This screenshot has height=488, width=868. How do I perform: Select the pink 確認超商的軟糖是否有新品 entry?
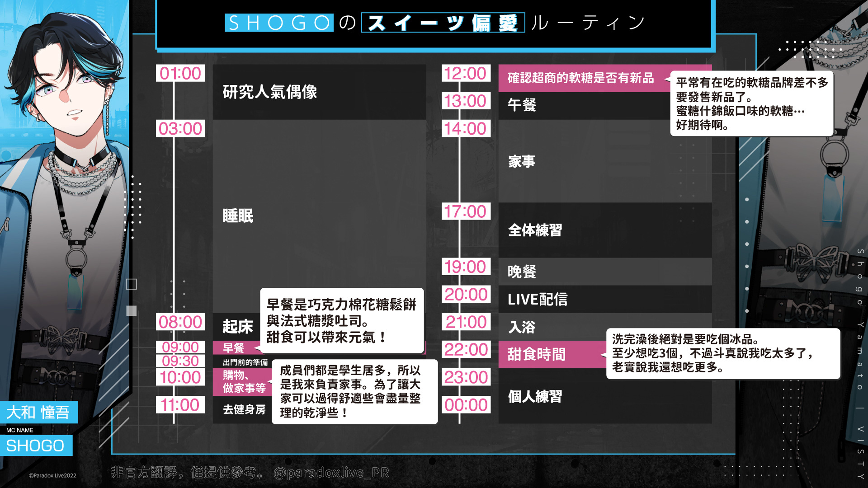(584, 78)
